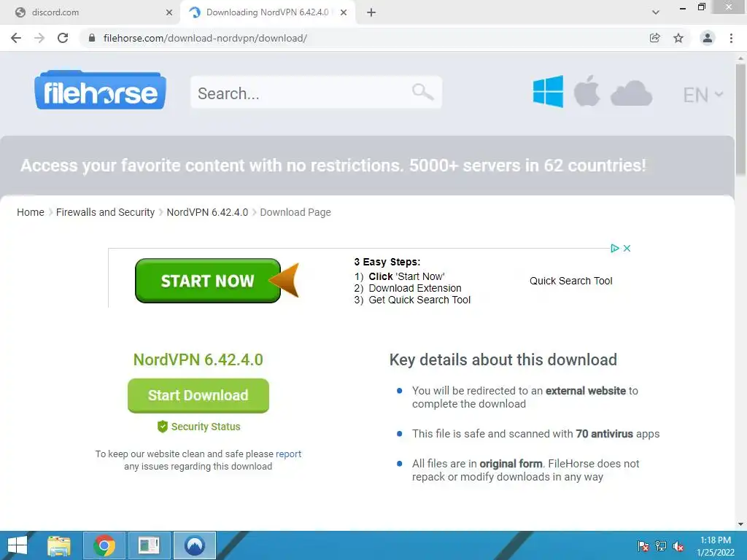Click the AdChoices triangle icon
This screenshot has width=747, height=560.
click(x=614, y=248)
